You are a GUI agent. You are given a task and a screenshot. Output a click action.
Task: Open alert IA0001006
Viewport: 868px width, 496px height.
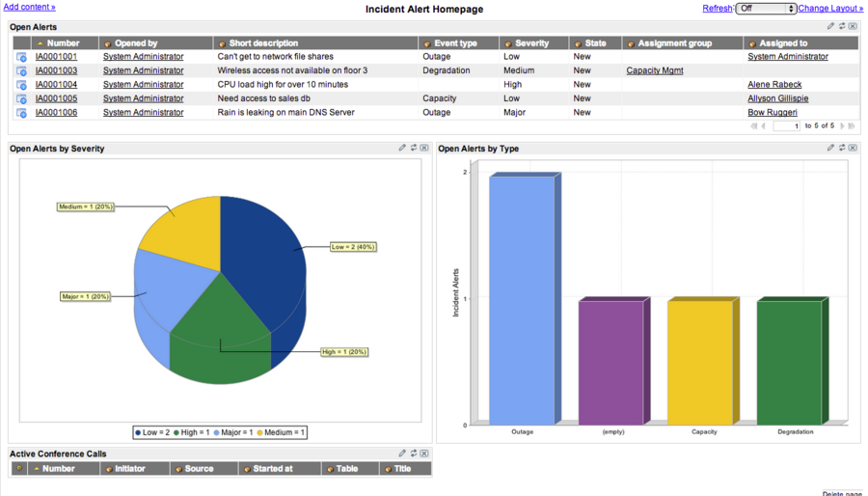coord(56,113)
